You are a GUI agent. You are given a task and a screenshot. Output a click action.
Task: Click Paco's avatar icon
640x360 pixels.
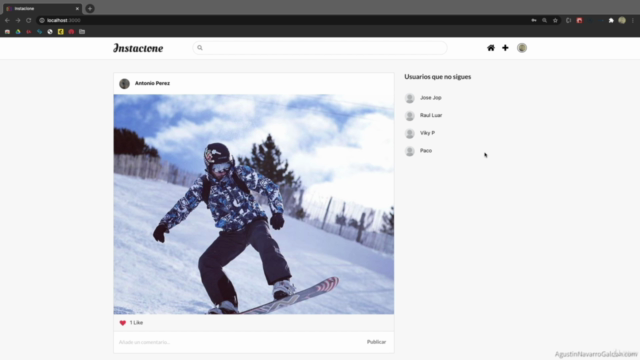409,151
